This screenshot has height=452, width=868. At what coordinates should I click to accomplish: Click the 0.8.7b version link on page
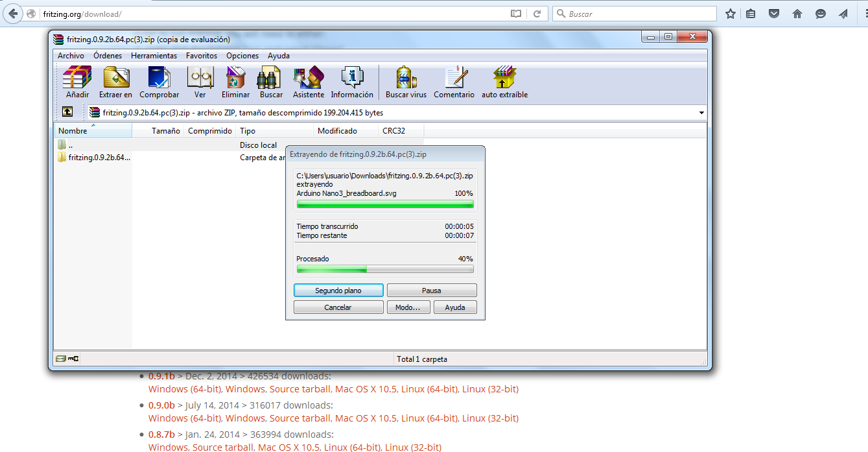pos(161,434)
